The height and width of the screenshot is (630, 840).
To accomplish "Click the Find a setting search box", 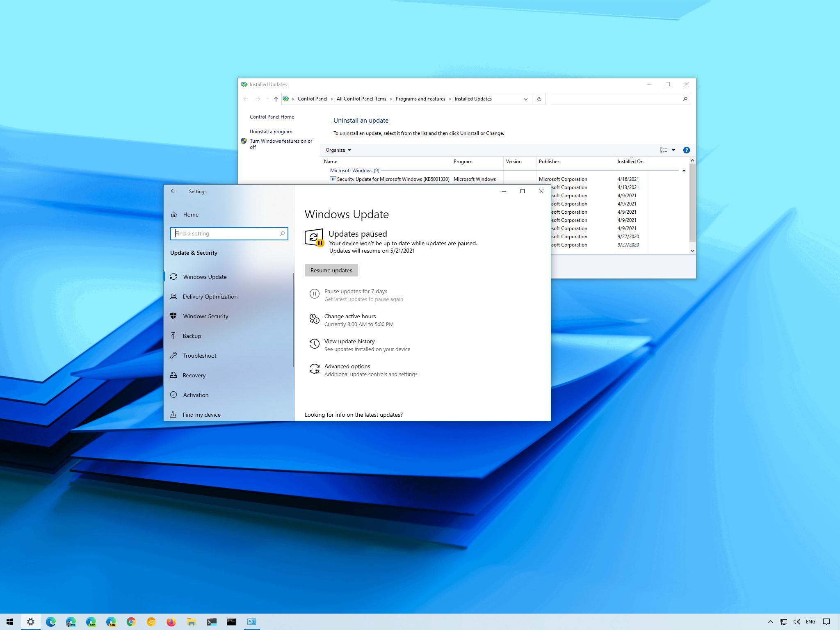I will click(229, 233).
